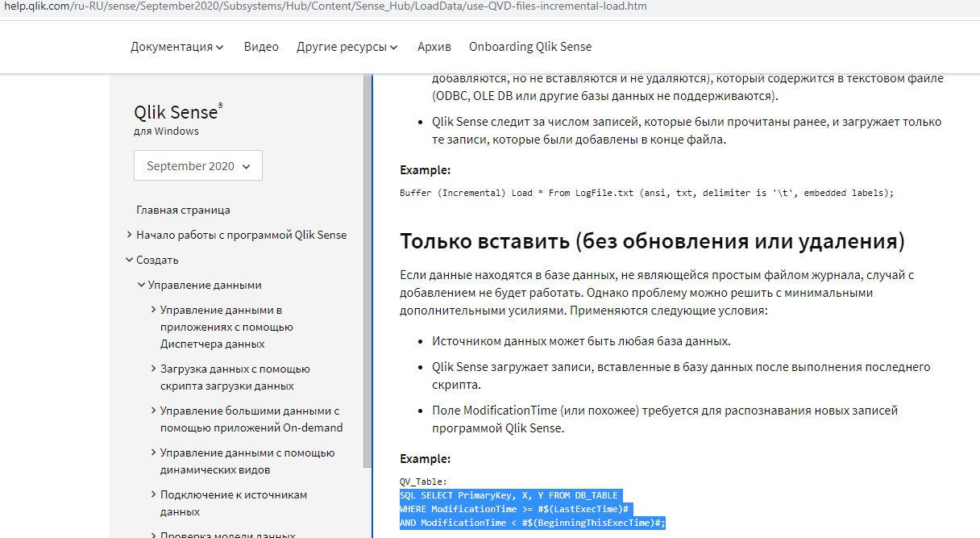
Task: Expand the Другие ресурсы menu
Action: [347, 47]
